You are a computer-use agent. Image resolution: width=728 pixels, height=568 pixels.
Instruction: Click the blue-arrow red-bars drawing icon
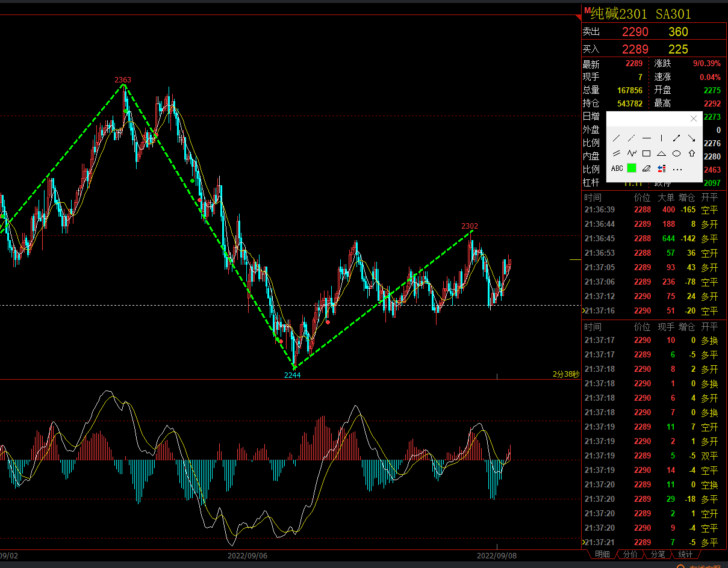pyautogui.click(x=661, y=168)
